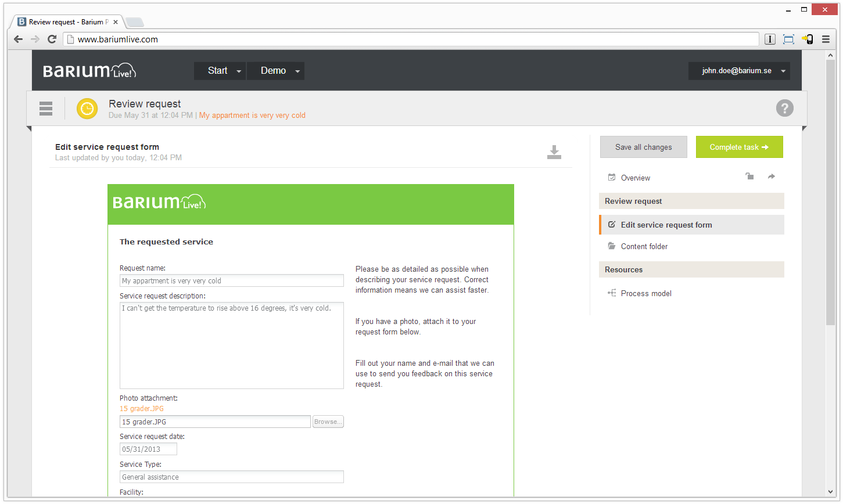Click the unlock padlock icon near Overview
Viewport: 843px width, 504px height.
(749, 177)
